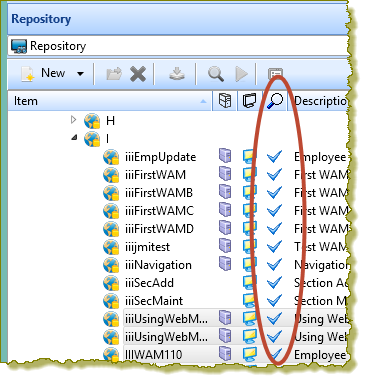The height and width of the screenshot is (380, 365).
Task: Select the iiiNavigation item
Action: pos(158,265)
